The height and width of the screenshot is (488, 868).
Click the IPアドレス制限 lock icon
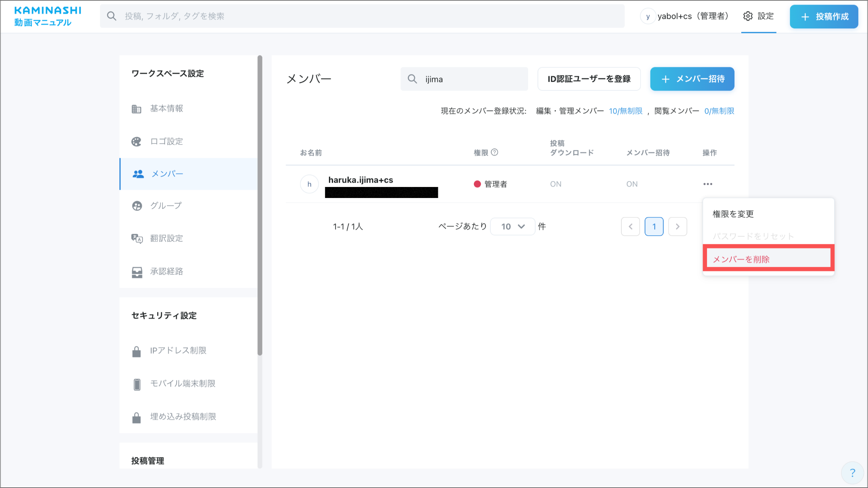click(136, 351)
